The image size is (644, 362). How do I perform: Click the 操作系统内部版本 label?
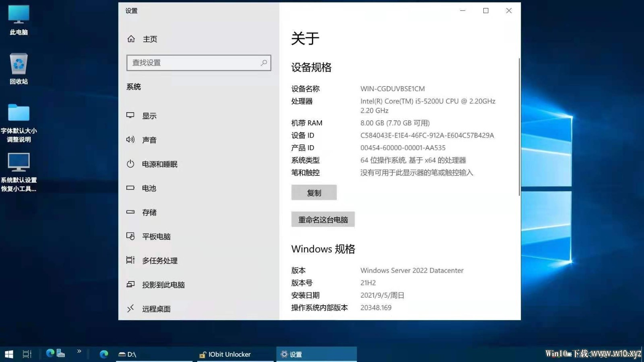click(320, 308)
